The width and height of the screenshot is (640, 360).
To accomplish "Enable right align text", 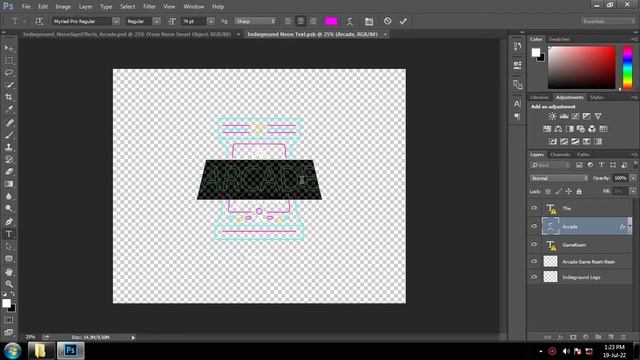I will [313, 21].
